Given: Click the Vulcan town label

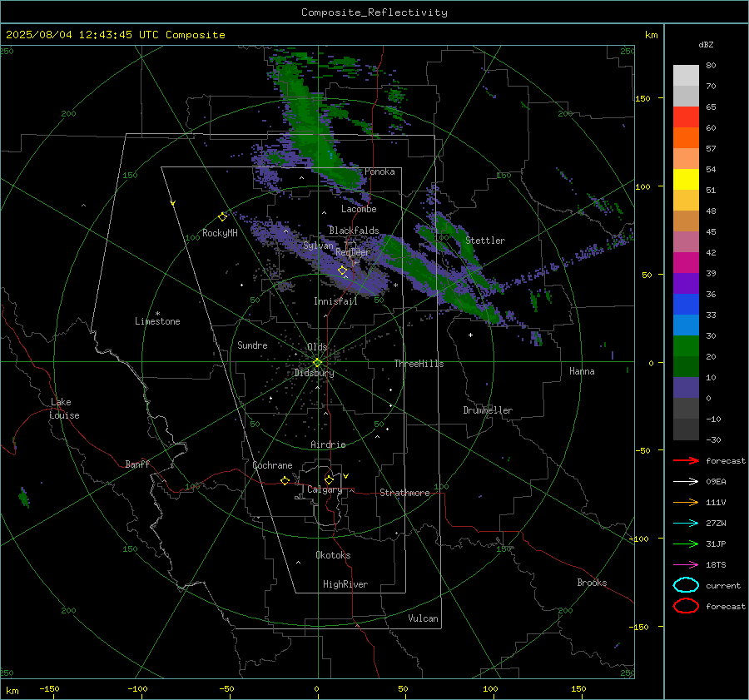Looking at the screenshot, I should tap(423, 618).
